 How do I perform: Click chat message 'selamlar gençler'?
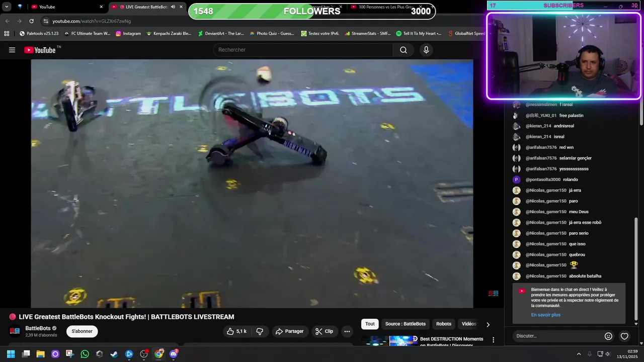pos(575,158)
